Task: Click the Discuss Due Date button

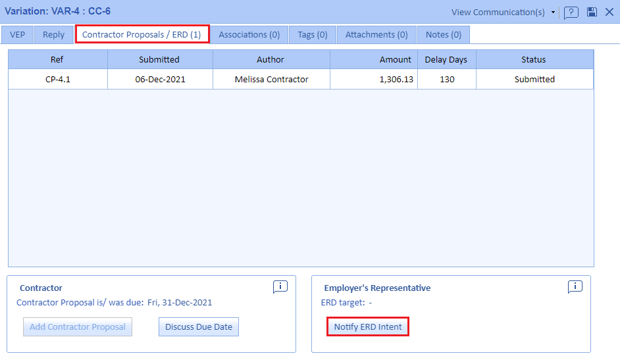Action: point(199,326)
